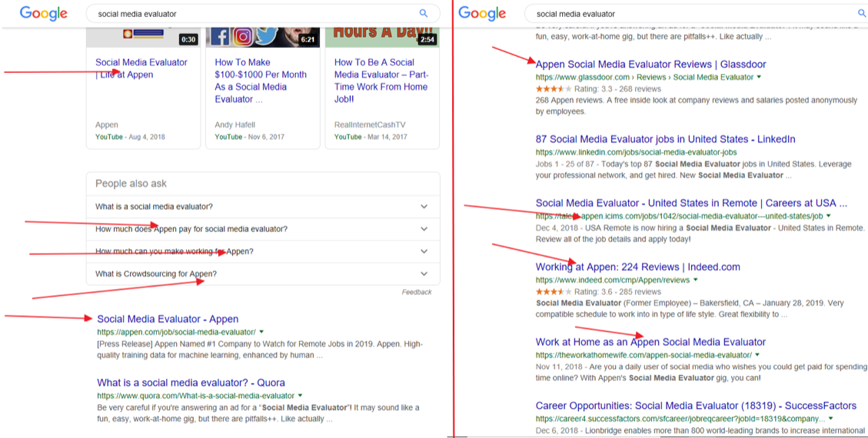
Task: Expand 'How much does Appen pay' question
Action: click(x=263, y=229)
